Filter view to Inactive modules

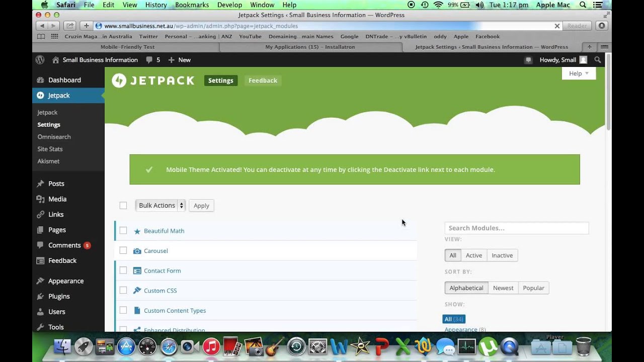(x=502, y=255)
